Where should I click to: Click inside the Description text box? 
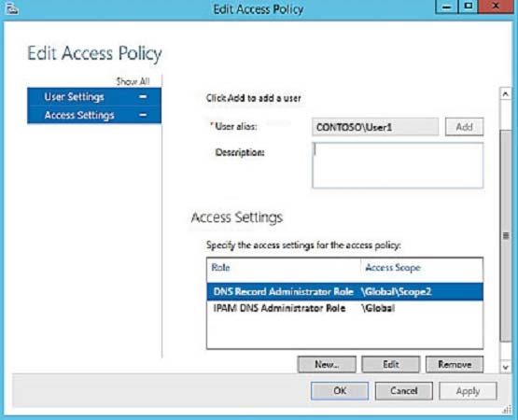tap(398, 165)
